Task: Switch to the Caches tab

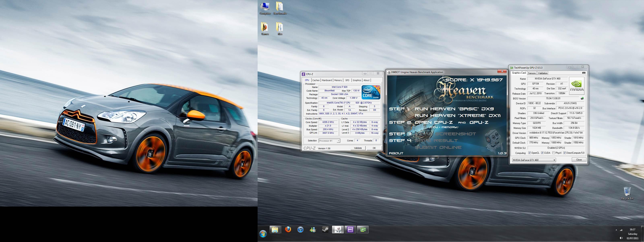Action: [x=316, y=80]
